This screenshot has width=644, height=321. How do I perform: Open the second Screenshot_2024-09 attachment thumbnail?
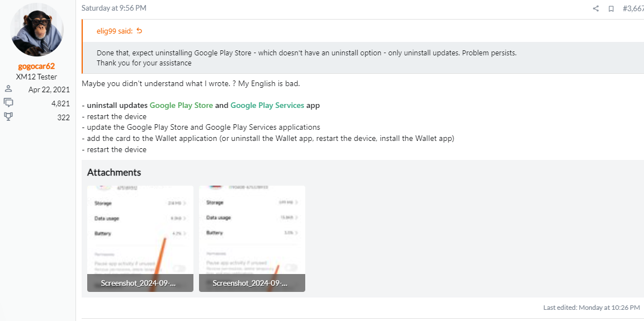252,238
